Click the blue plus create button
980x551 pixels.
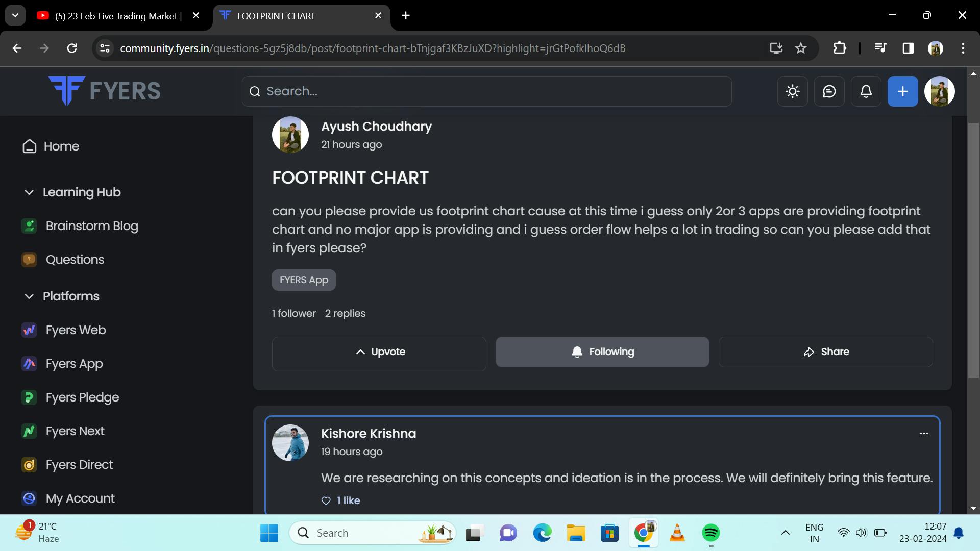coord(902,91)
